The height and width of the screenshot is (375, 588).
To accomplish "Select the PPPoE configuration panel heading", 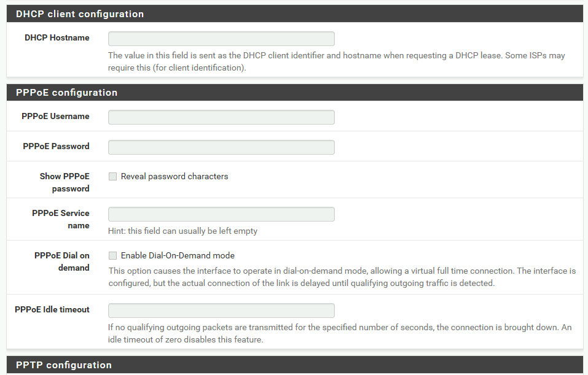I will [295, 93].
